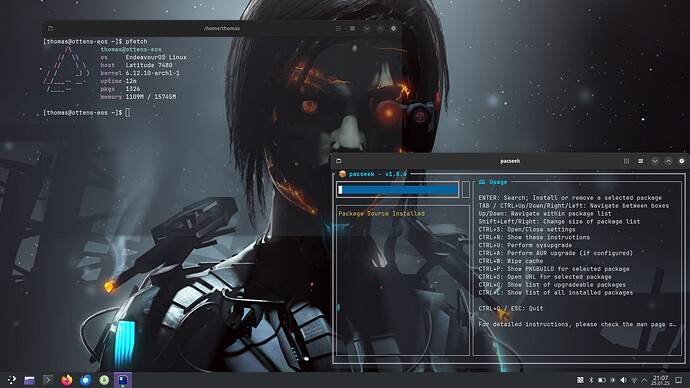
Task: Open the Bluetooth tray icon
Action: click(591, 380)
